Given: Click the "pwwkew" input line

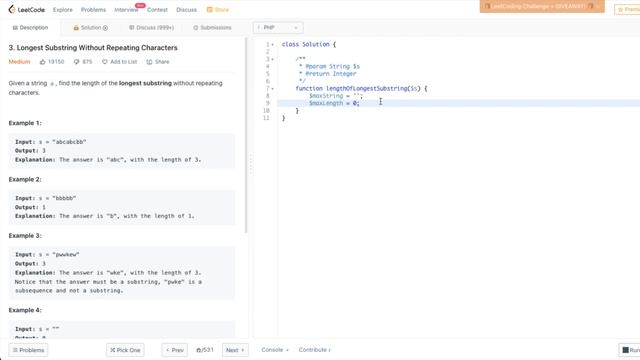Looking at the screenshot, I should tap(47, 255).
